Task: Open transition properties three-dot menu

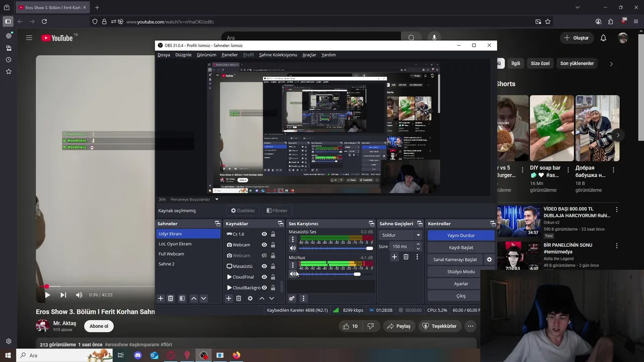Action: 417,257
